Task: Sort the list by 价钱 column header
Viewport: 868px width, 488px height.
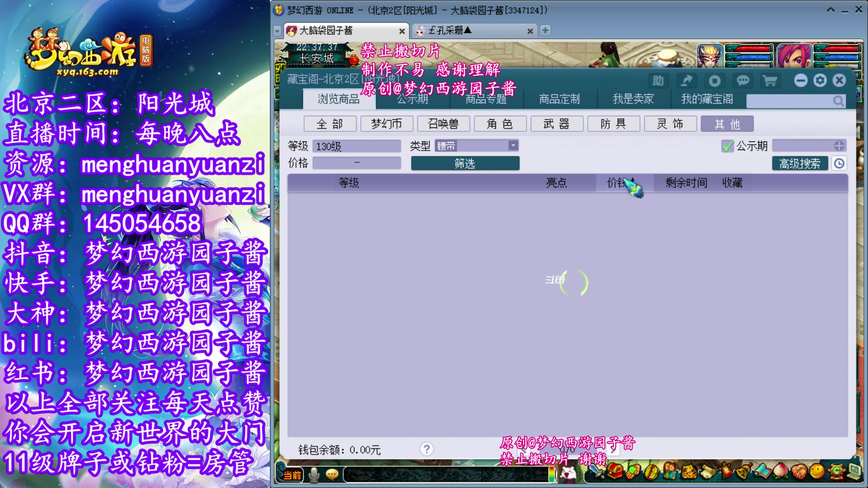Action: 624,183
